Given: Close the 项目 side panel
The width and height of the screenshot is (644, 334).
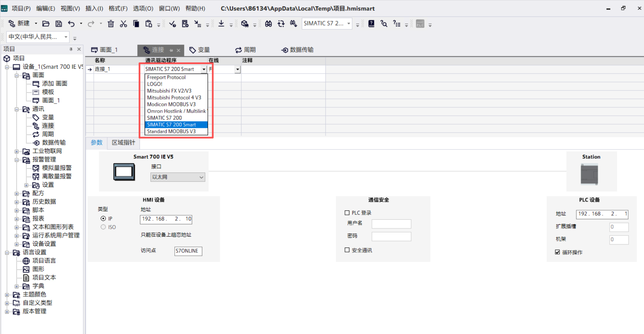Looking at the screenshot, I should (79, 49).
